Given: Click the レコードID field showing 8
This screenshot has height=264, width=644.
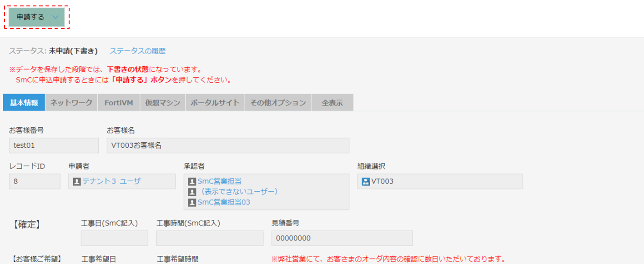Looking at the screenshot, I should (x=35, y=181).
